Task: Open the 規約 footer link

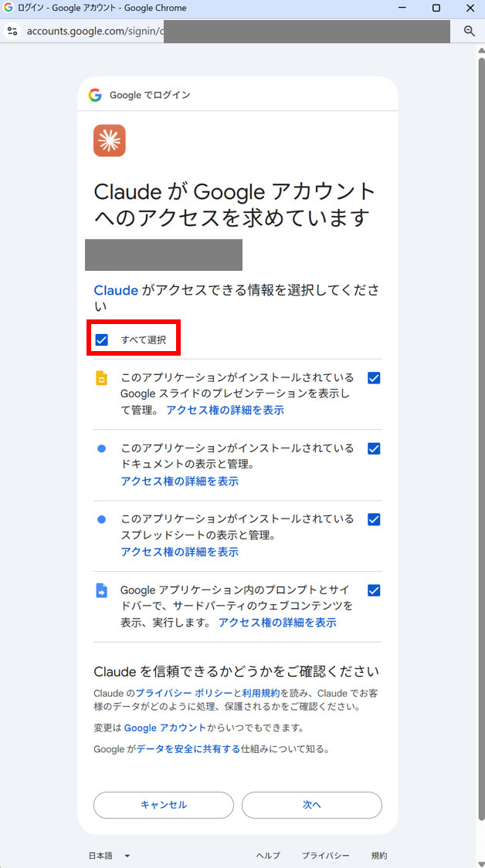Action: 379,855
